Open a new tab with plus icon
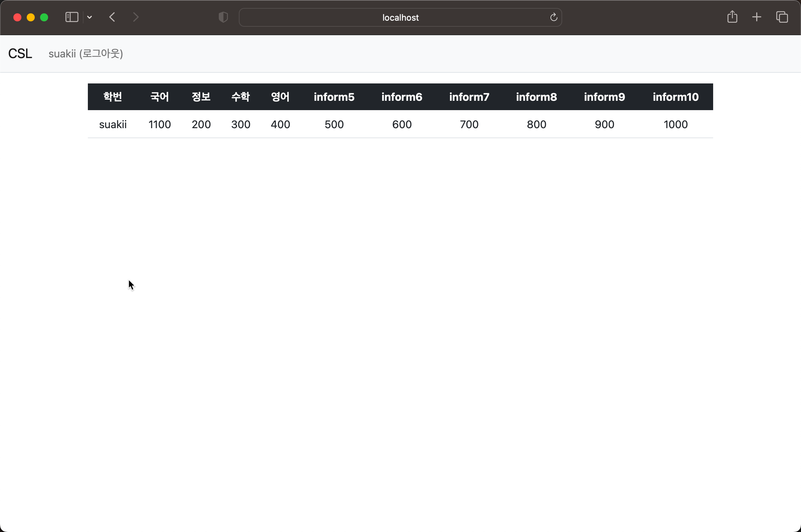This screenshot has height=532, width=801. click(757, 17)
